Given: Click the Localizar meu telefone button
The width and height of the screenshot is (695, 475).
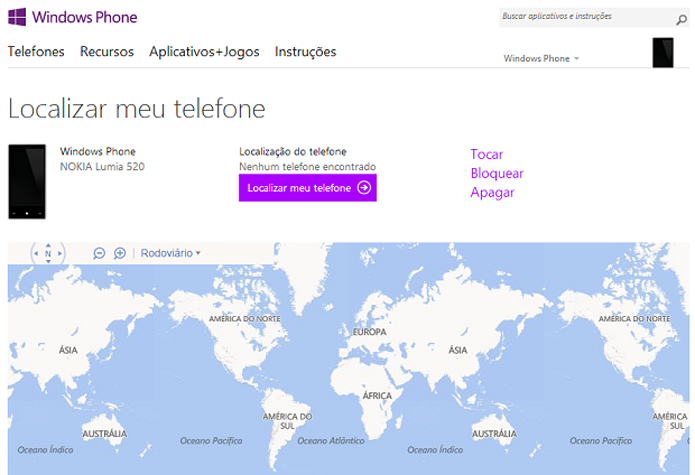Looking at the screenshot, I should [x=308, y=188].
